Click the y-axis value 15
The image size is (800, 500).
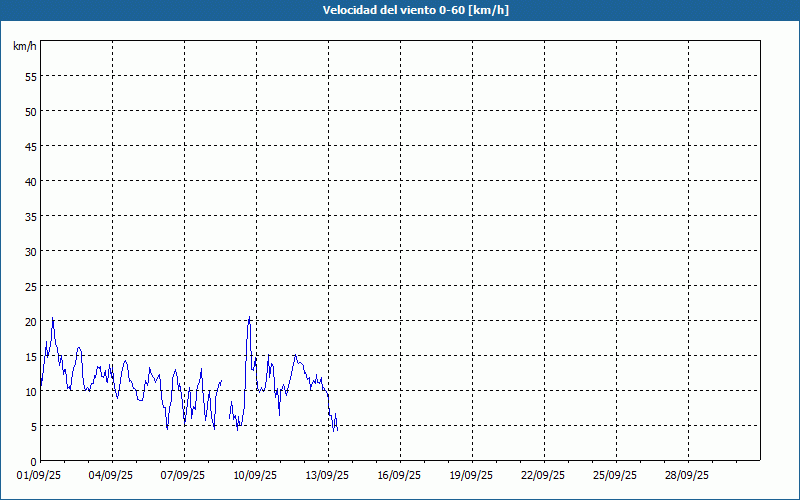coord(31,357)
